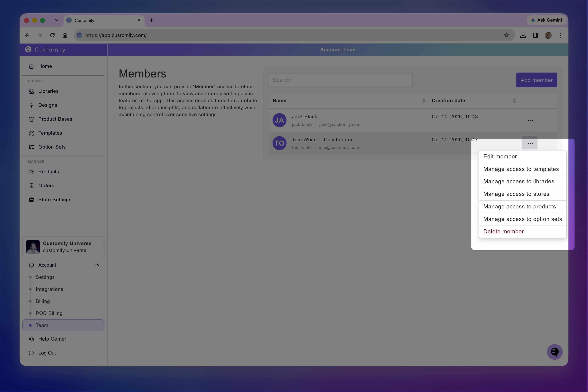This screenshot has height=392, width=588.
Task: Open the Integrations sub-item
Action: coord(49,289)
